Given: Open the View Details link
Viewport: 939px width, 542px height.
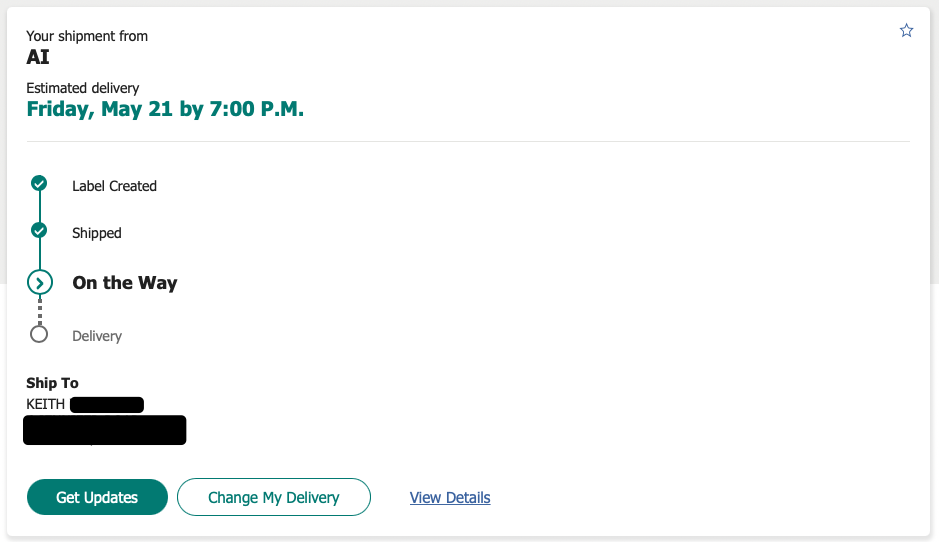Looking at the screenshot, I should click(450, 497).
